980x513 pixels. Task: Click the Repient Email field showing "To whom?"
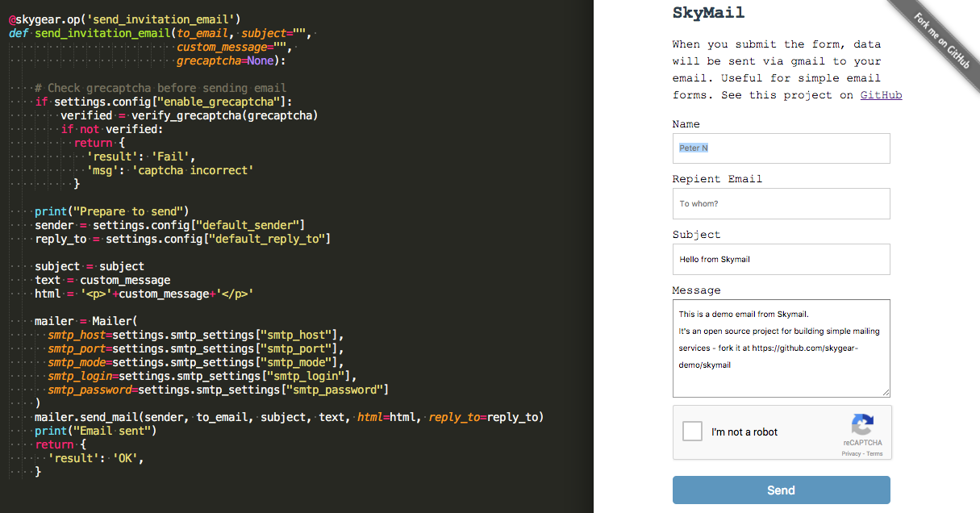click(780, 203)
